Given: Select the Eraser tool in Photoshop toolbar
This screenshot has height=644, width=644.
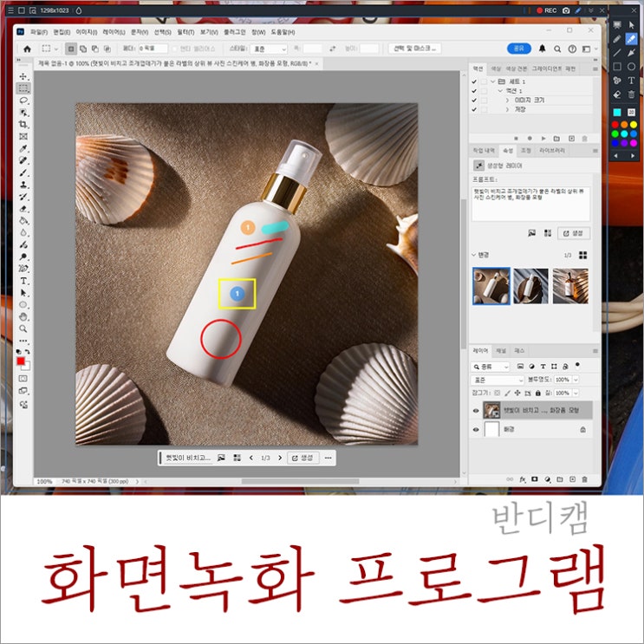Looking at the screenshot, I should (23, 209).
